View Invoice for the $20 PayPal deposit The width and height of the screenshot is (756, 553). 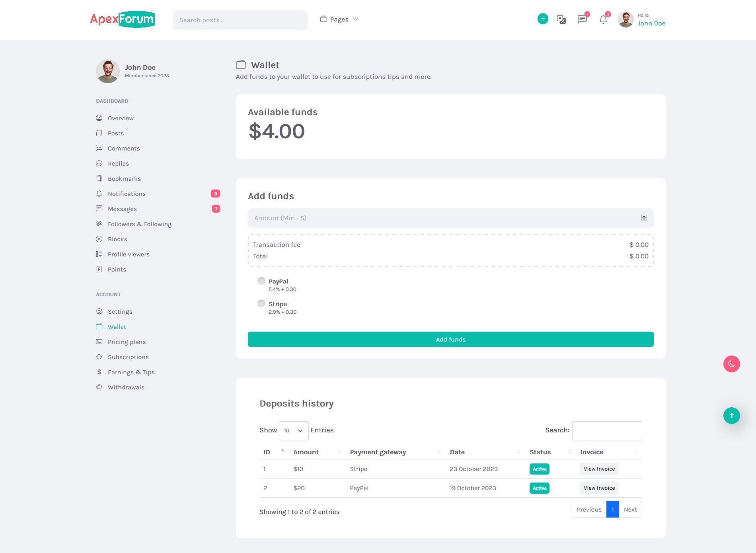599,488
